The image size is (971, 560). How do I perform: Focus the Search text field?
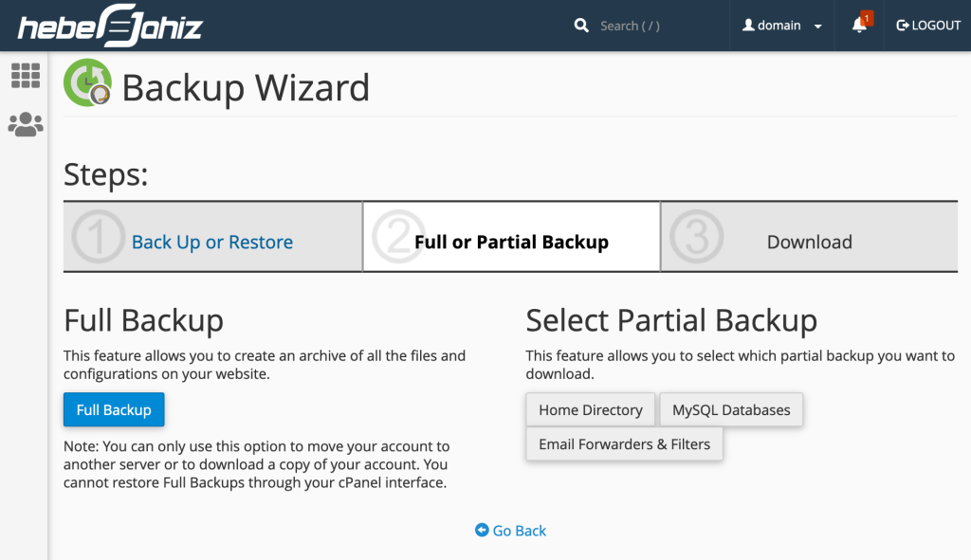point(654,26)
